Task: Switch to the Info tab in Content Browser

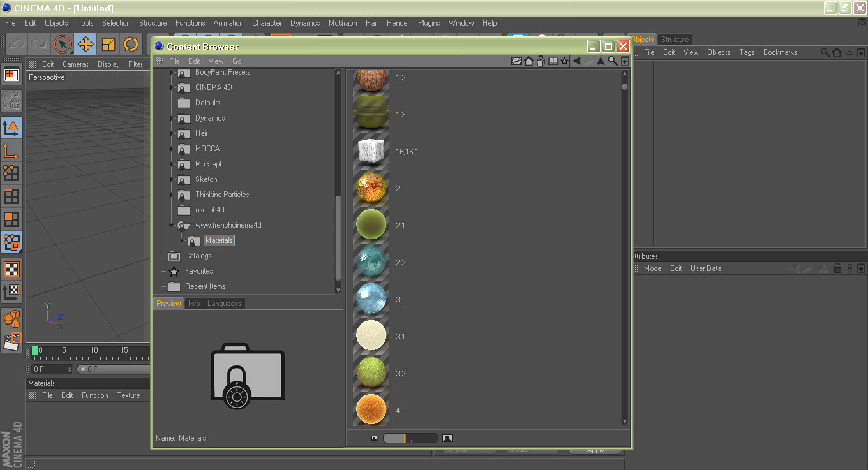Action: (194, 304)
